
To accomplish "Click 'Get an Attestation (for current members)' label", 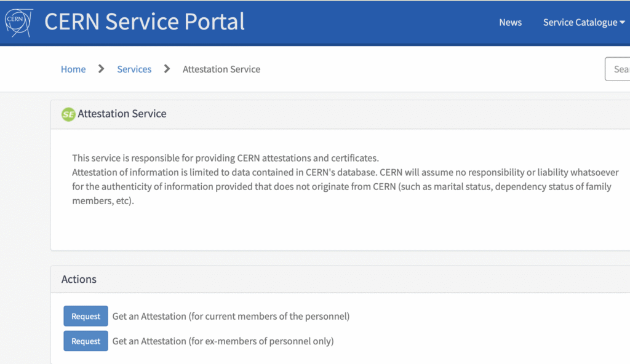I will pyautogui.click(x=231, y=317).
